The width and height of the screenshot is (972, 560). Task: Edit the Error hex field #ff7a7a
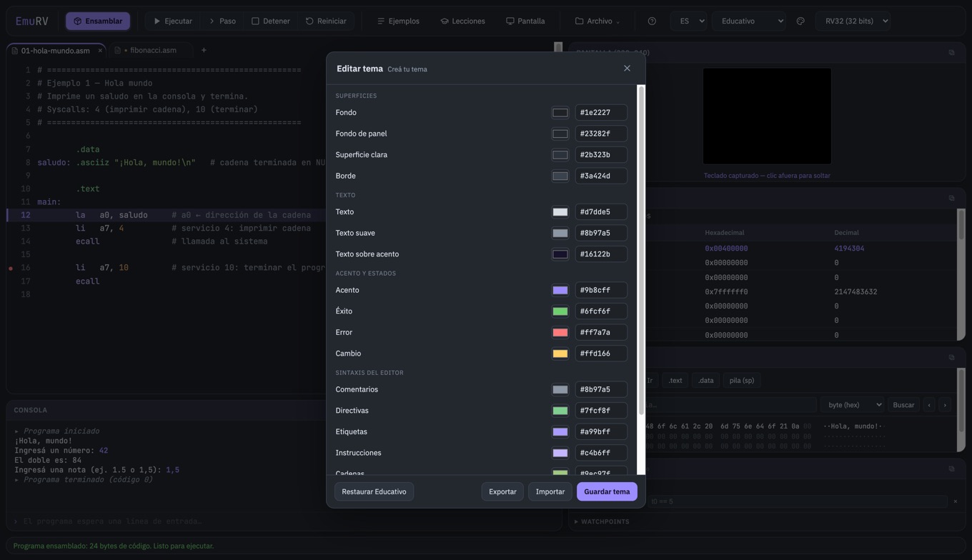tap(601, 332)
